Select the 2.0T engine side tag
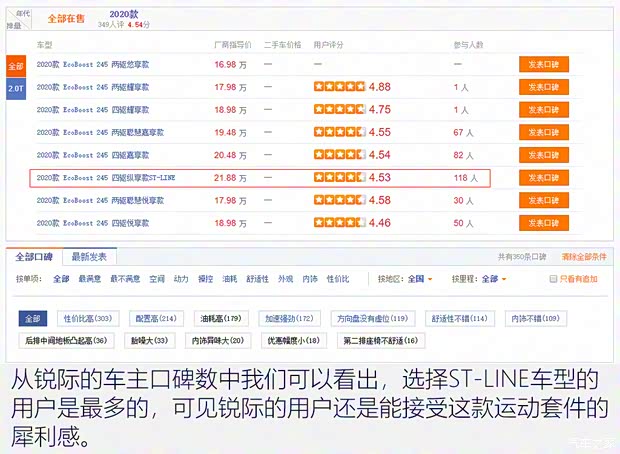This screenshot has height=454, width=620. (x=15, y=88)
